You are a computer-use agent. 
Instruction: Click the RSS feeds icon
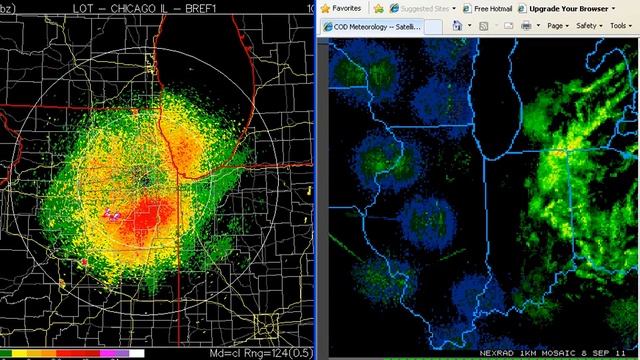point(484,26)
